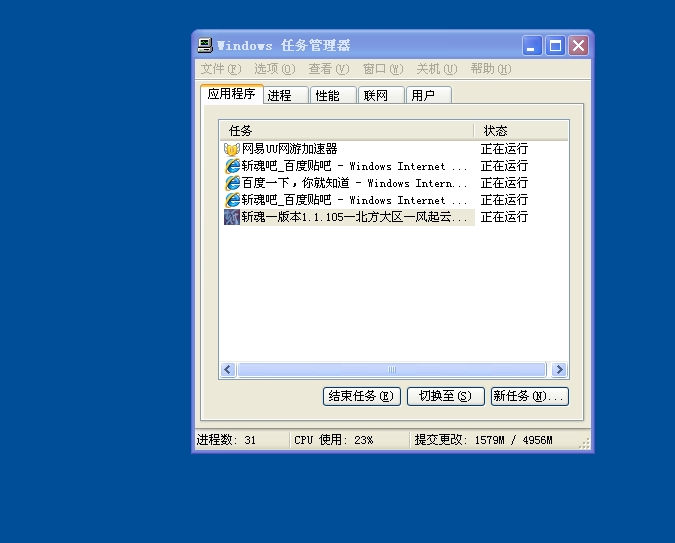The height and width of the screenshot is (543, 675).
Task: Click 正在运行 status of 网易UU网游加速器
Action: (504, 149)
